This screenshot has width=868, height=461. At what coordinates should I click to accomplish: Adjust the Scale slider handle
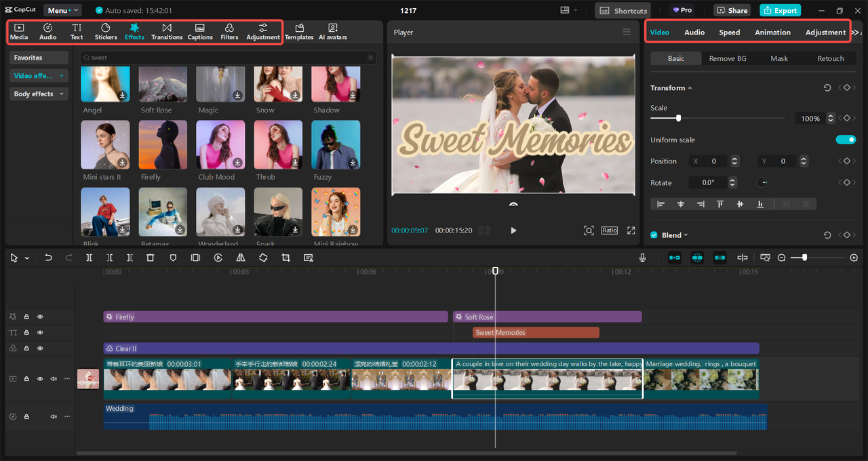click(x=678, y=118)
